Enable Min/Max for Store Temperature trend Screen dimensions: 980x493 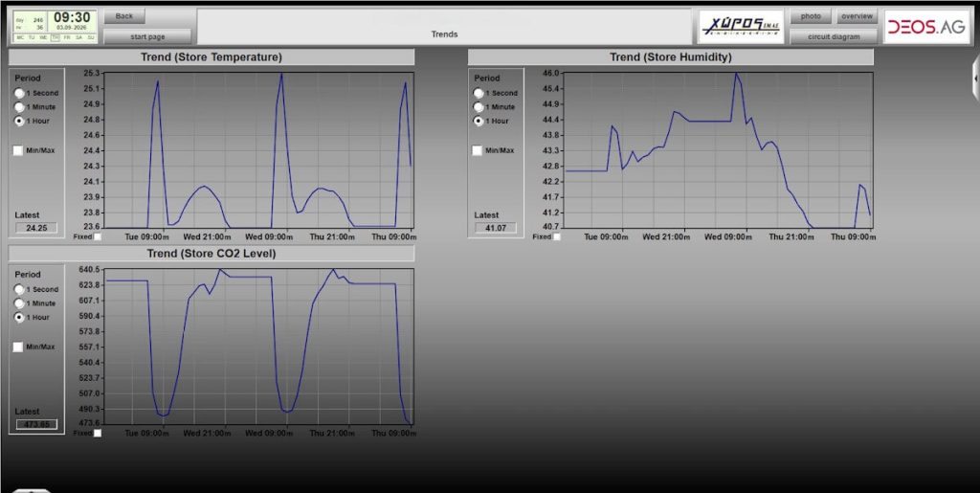pyautogui.click(x=18, y=150)
